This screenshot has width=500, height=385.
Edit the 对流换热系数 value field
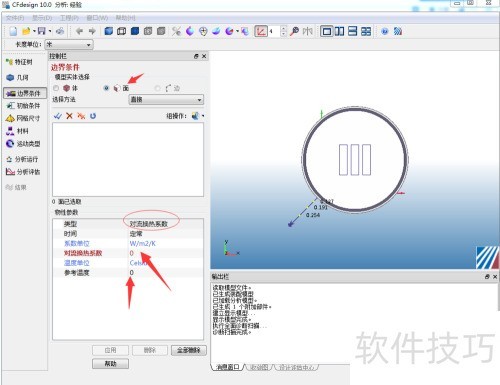coord(166,253)
